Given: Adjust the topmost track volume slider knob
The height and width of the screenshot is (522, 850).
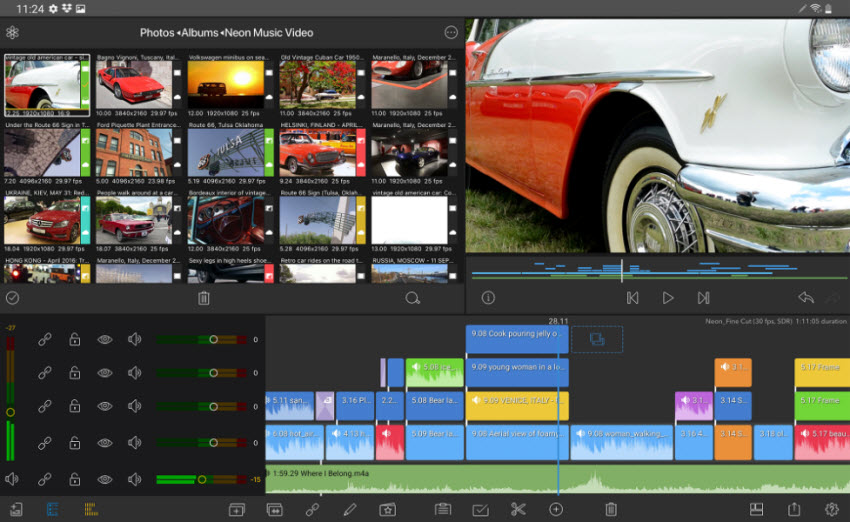Looking at the screenshot, I should click(214, 339).
